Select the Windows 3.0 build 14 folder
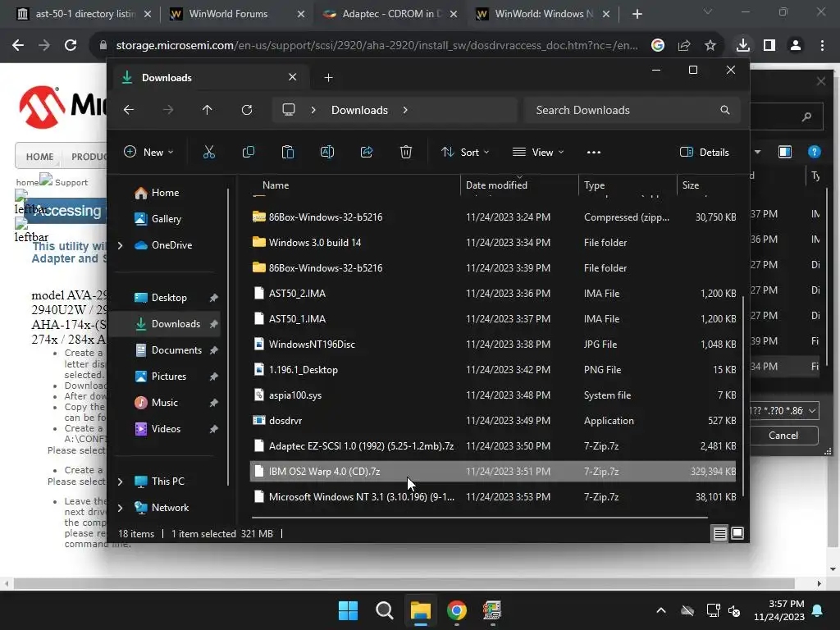The width and height of the screenshot is (840, 630). (x=493, y=243)
